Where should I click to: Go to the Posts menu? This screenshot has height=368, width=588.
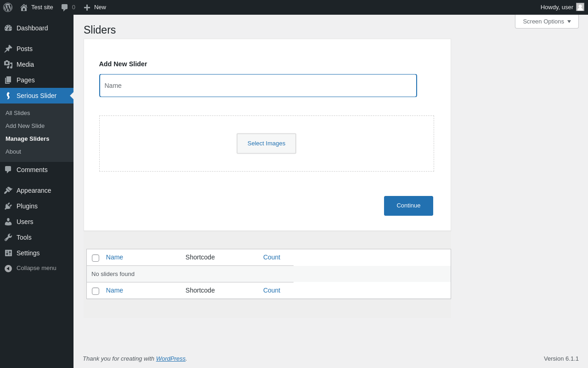(x=37, y=49)
